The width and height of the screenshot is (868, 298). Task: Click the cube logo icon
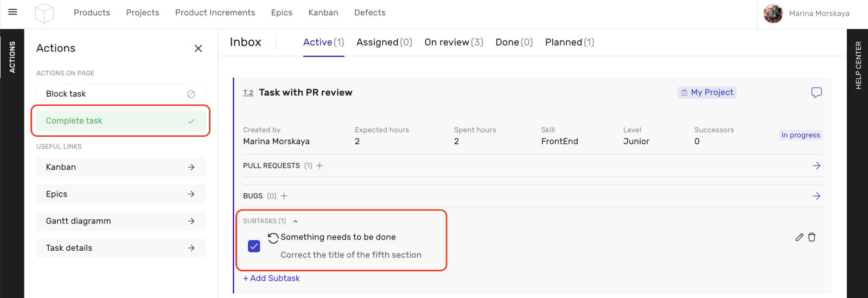pos(44,13)
